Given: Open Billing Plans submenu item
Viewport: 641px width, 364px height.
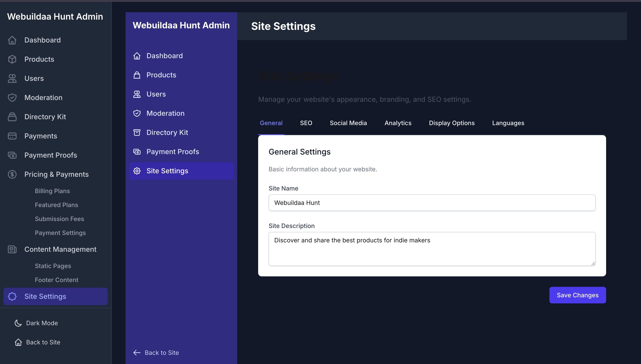Looking at the screenshot, I should (52, 191).
